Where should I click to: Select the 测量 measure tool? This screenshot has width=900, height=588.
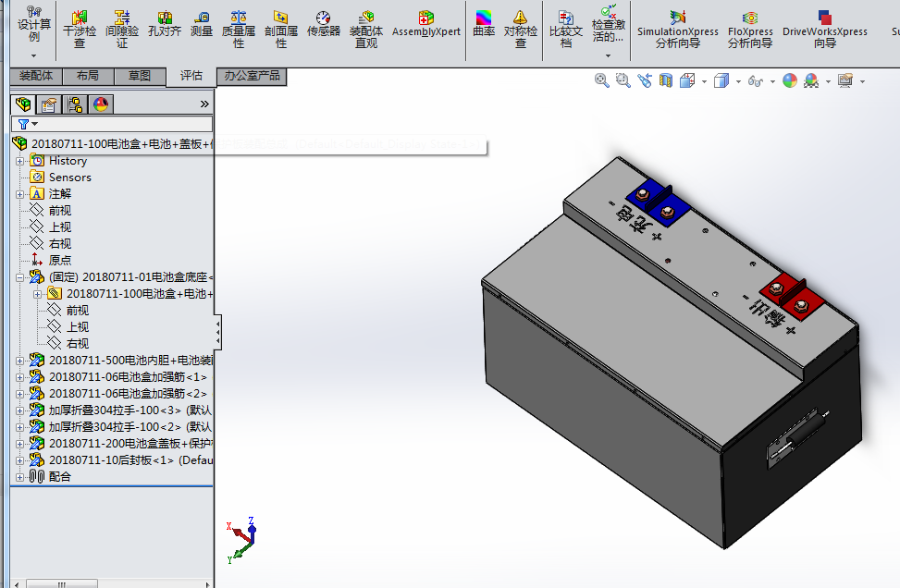(x=202, y=24)
